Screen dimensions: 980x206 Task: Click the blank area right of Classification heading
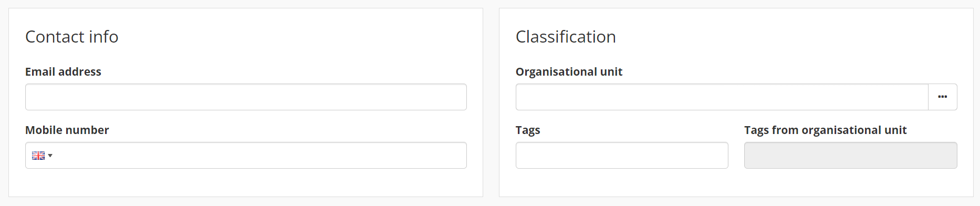(x=788, y=37)
